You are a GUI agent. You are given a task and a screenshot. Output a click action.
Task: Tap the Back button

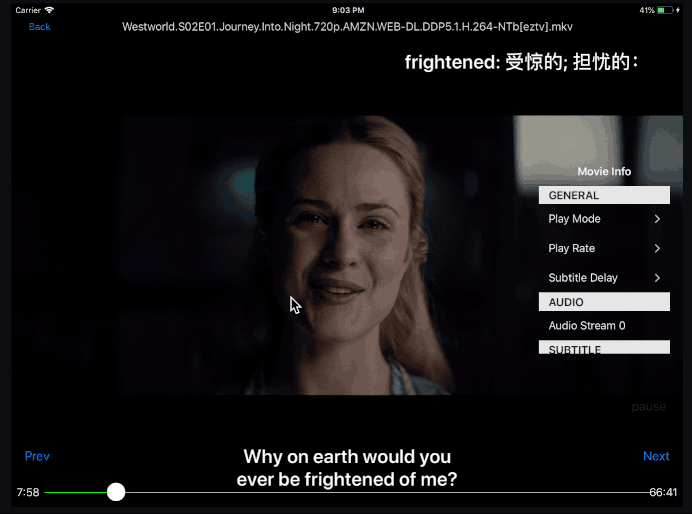39,27
